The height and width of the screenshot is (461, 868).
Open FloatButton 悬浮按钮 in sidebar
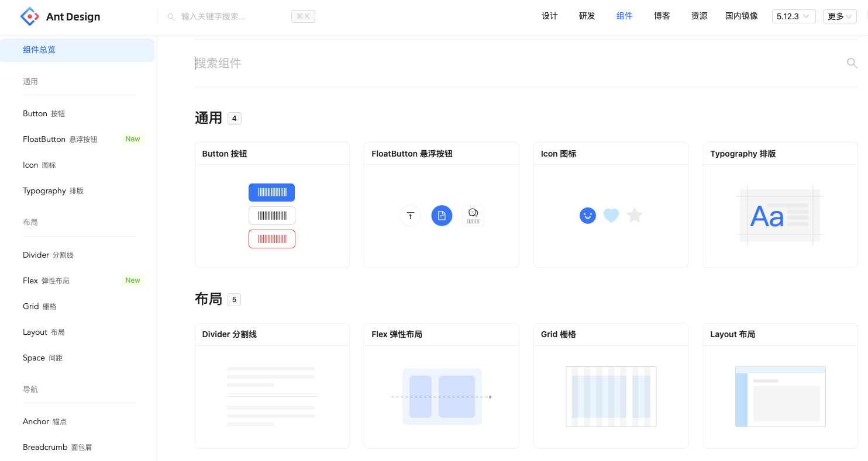point(77,139)
